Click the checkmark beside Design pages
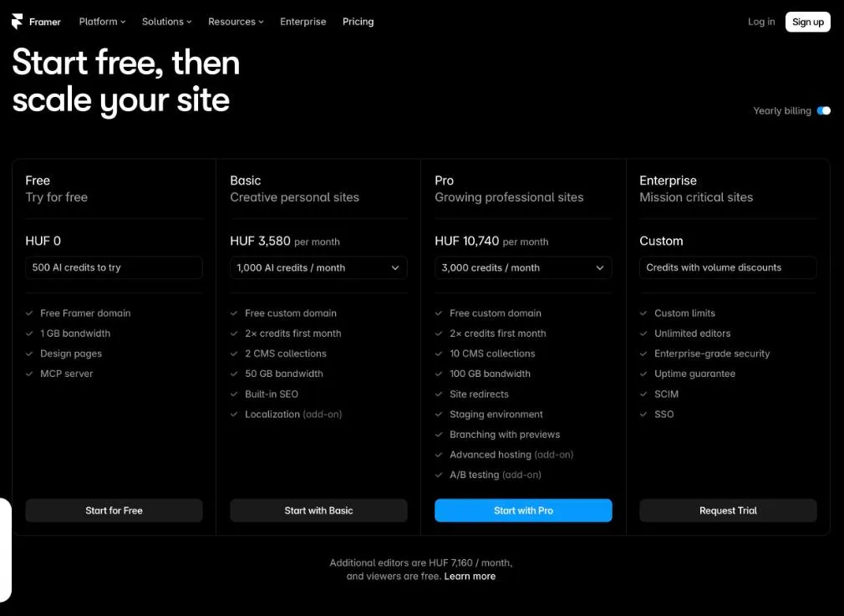 tap(29, 354)
